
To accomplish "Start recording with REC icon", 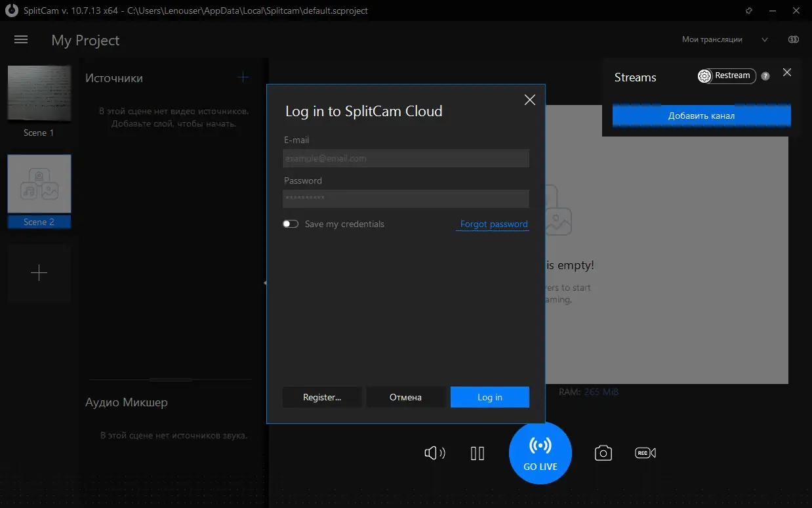I will tap(645, 453).
